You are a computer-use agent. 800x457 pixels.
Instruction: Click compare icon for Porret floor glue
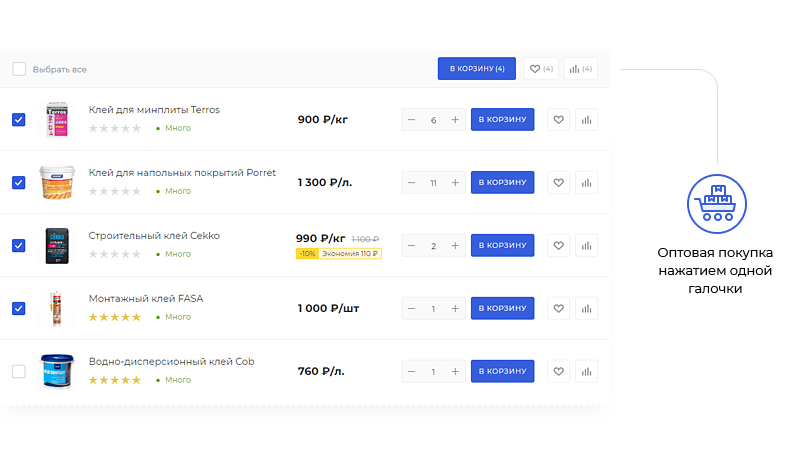587,183
